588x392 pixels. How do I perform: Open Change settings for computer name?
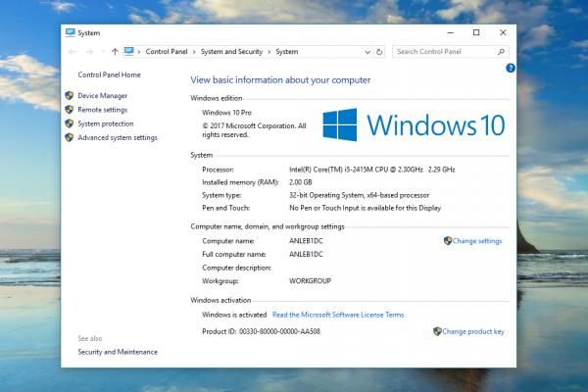(x=477, y=241)
